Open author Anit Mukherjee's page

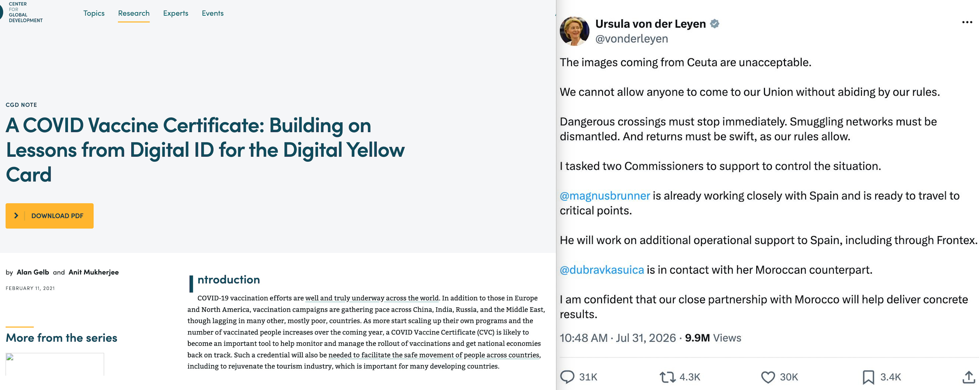tap(94, 272)
